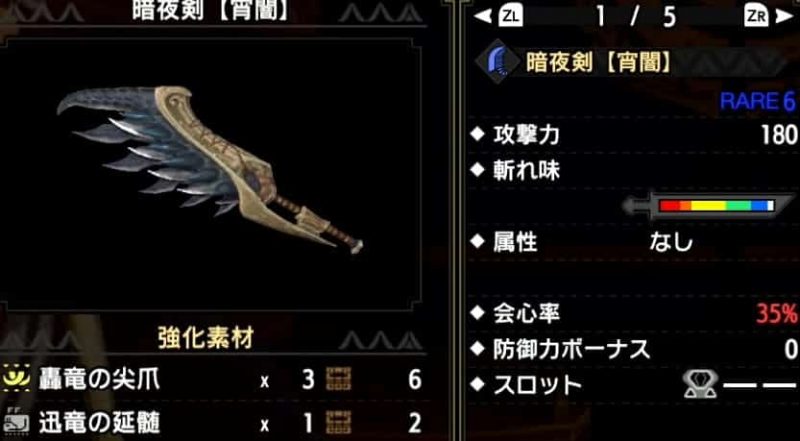Click item box icon beside 迅竜の延髄
The height and width of the screenshot is (441, 800).
pos(338,423)
